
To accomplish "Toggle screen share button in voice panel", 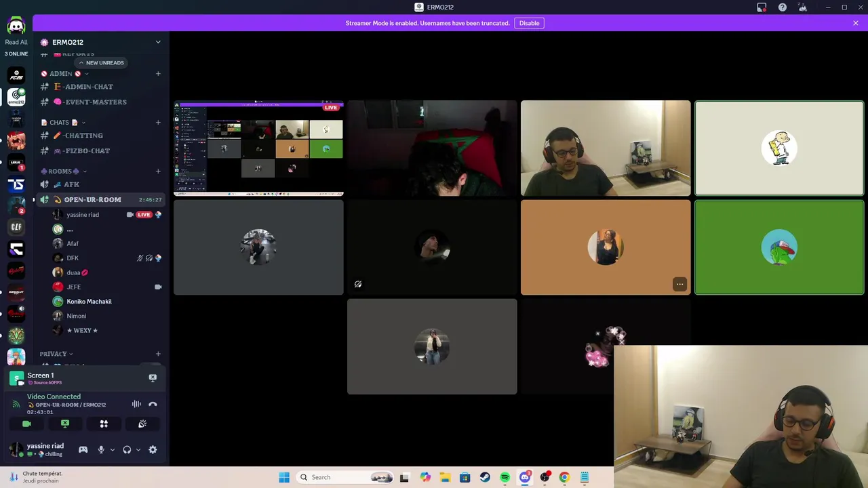I will 65,424.
